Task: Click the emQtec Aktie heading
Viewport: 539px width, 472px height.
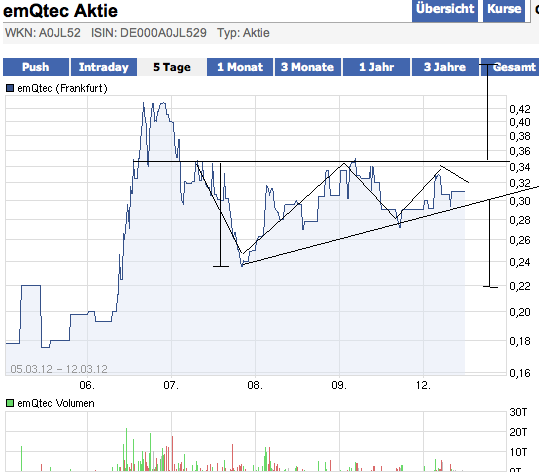Action: (60, 11)
